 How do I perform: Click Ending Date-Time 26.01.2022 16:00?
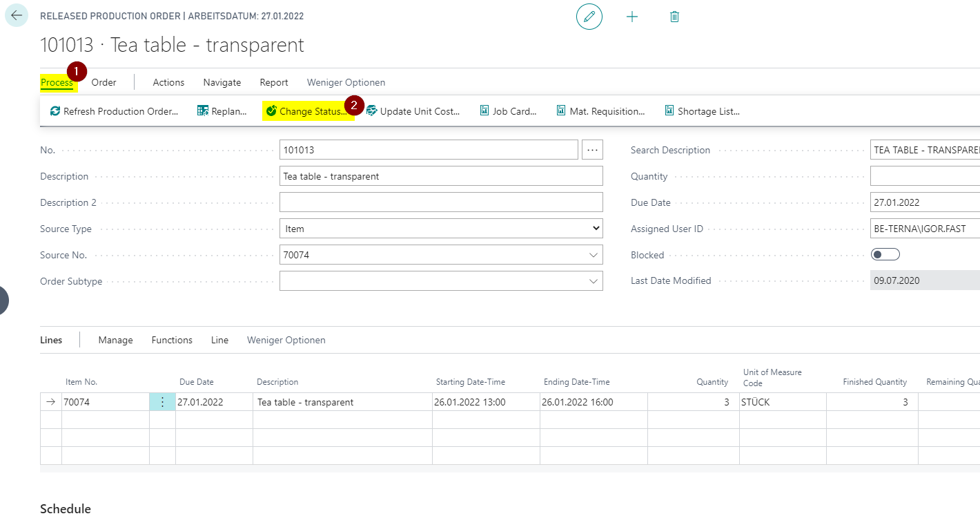[594, 402]
